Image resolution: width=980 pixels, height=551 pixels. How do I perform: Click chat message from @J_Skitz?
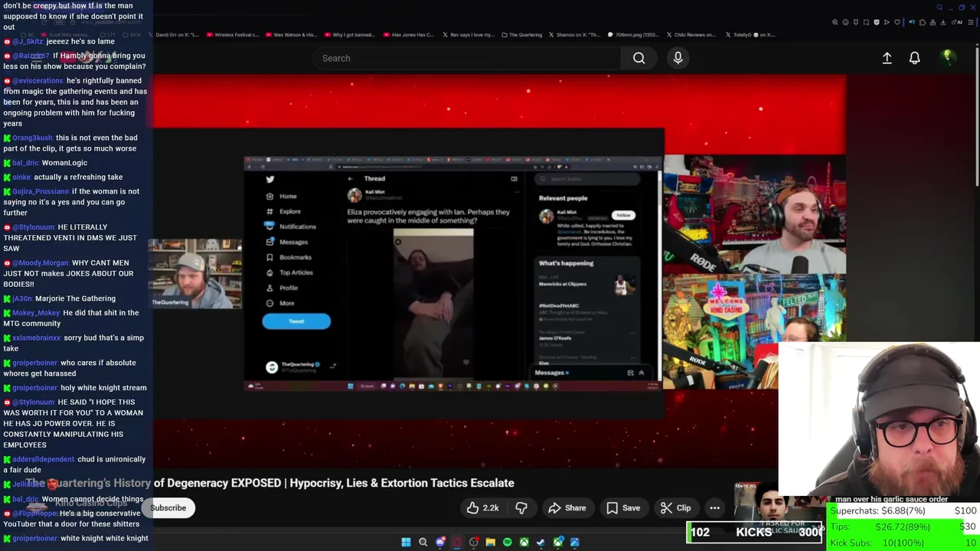point(59,41)
